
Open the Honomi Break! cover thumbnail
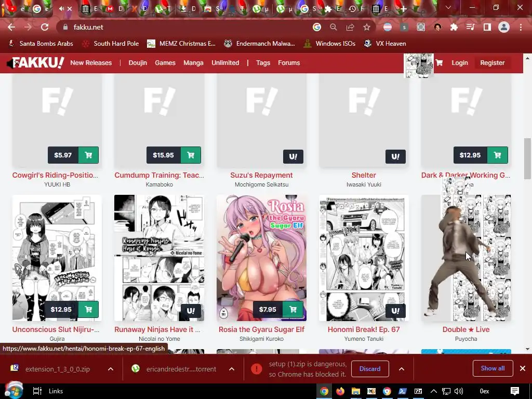coord(364,258)
